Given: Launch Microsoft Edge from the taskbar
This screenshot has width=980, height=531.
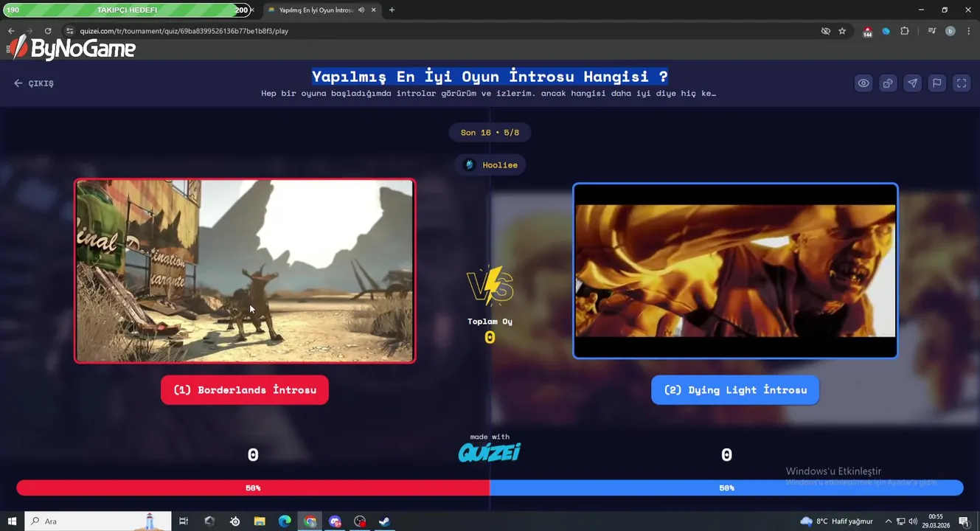Looking at the screenshot, I should tap(285, 521).
